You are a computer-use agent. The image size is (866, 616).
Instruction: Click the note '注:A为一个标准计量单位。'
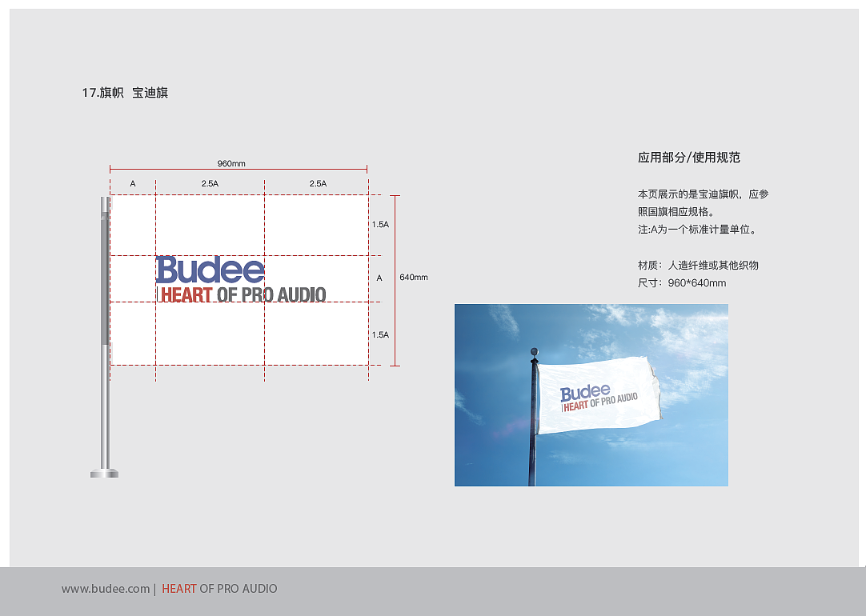coord(699,230)
